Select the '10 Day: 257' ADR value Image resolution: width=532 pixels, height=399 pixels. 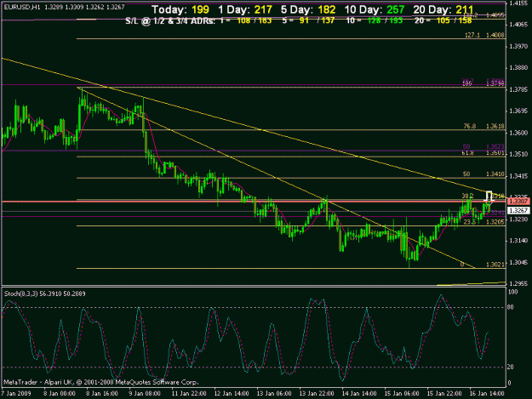coord(375,9)
